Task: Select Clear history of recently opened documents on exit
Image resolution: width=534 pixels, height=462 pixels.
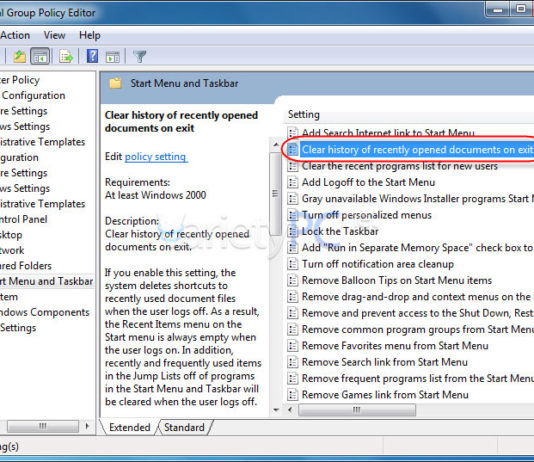Action: [417, 150]
